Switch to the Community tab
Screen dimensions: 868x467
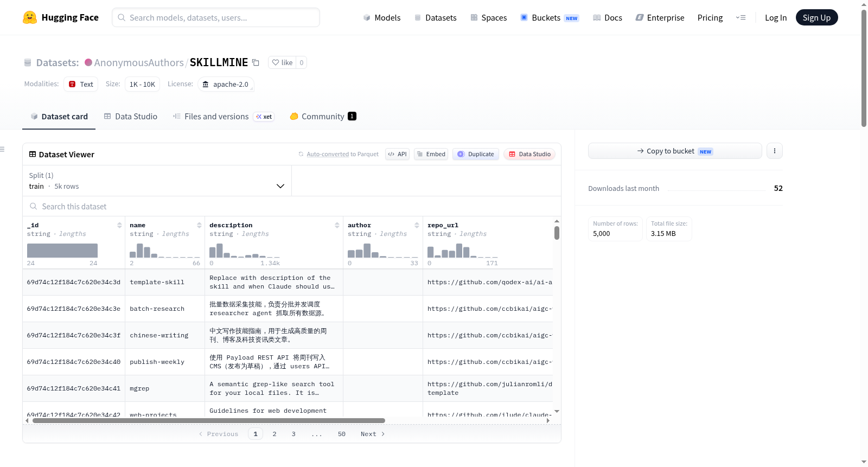pos(323,116)
